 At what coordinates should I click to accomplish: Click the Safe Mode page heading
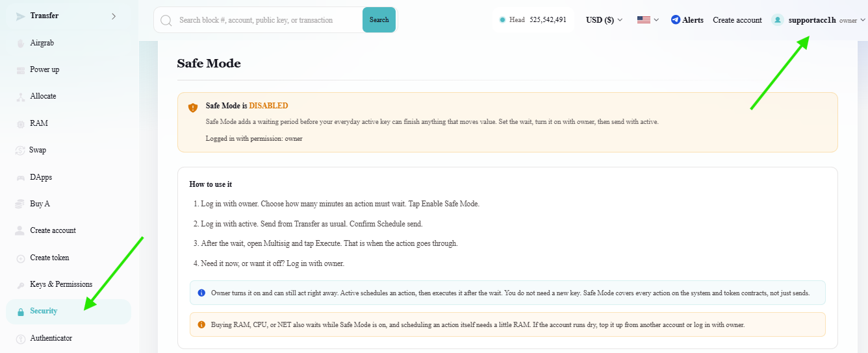click(209, 64)
